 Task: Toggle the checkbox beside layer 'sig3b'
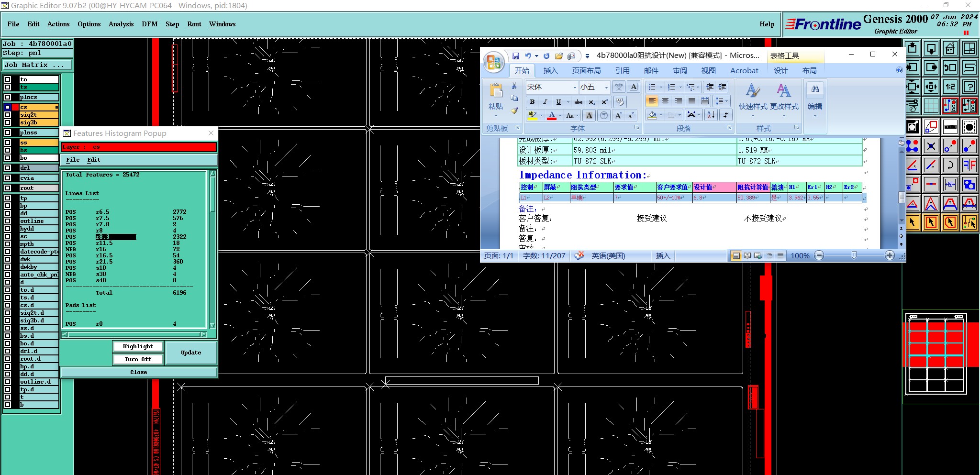(x=8, y=122)
